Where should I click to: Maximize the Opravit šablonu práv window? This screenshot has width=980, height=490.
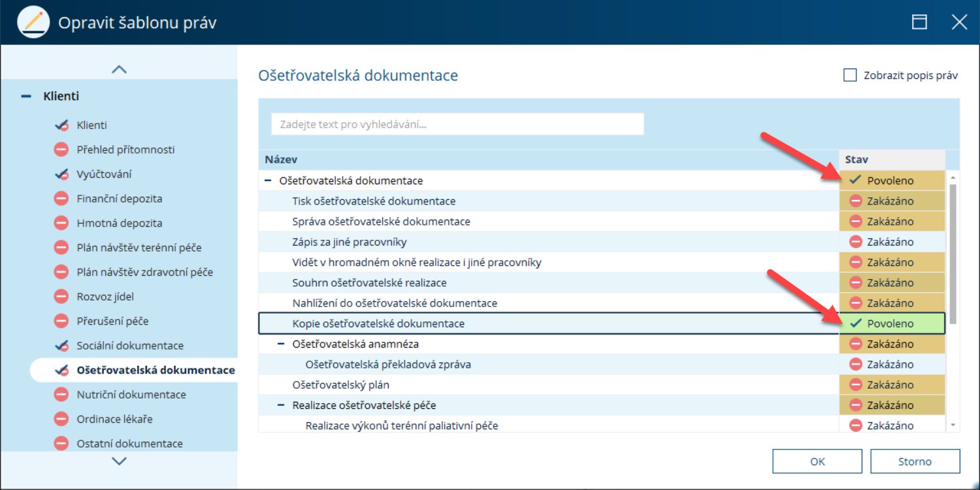point(919,22)
